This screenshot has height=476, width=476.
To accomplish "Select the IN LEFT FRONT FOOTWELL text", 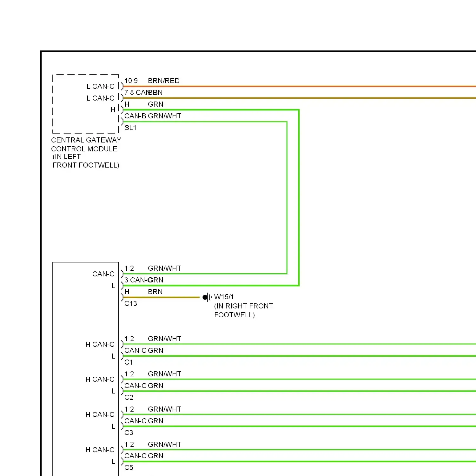I will 86,161.
